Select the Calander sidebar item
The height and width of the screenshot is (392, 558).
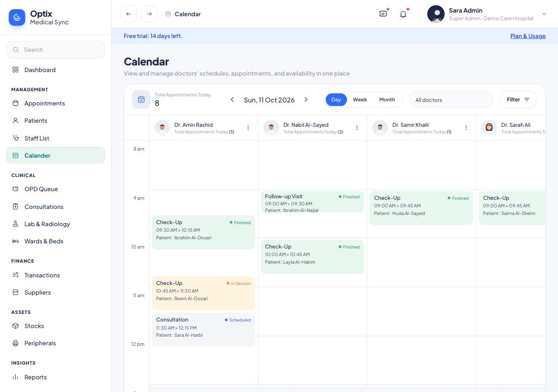pyautogui.click(x=55, y=156)
